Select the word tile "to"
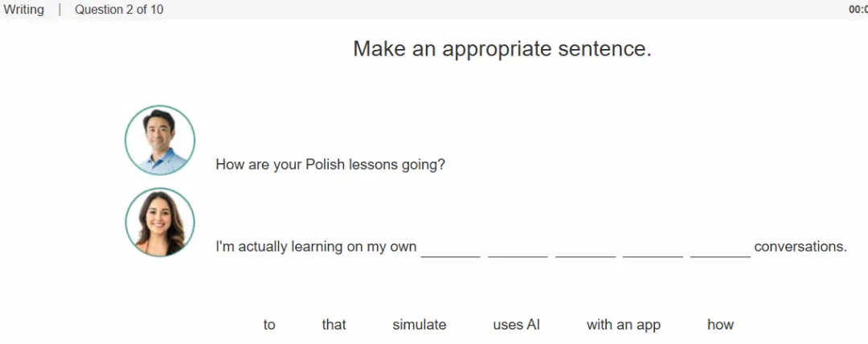This screenshot has height=344, width=868. click(269, 325)
